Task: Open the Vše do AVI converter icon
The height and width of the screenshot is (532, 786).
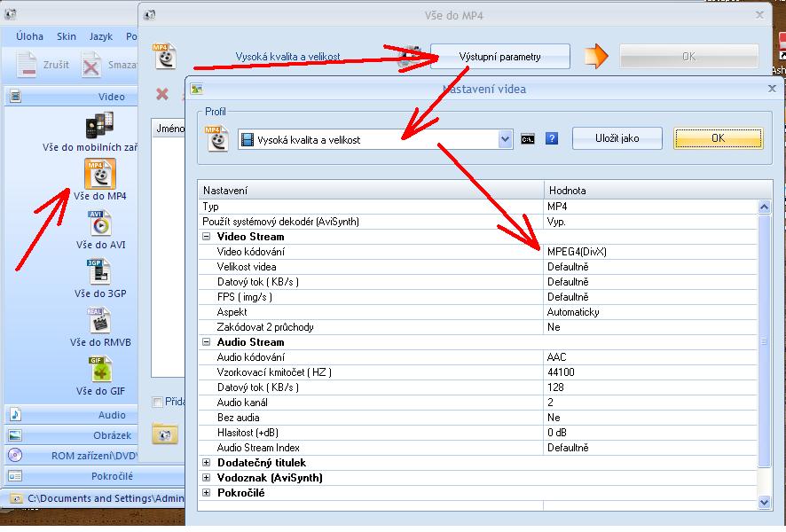Action: (100, 223)
